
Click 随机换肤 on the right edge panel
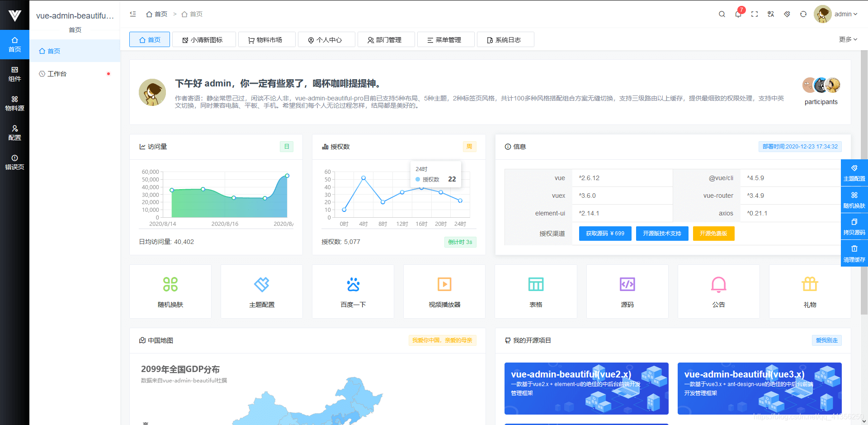pos(854,199)
